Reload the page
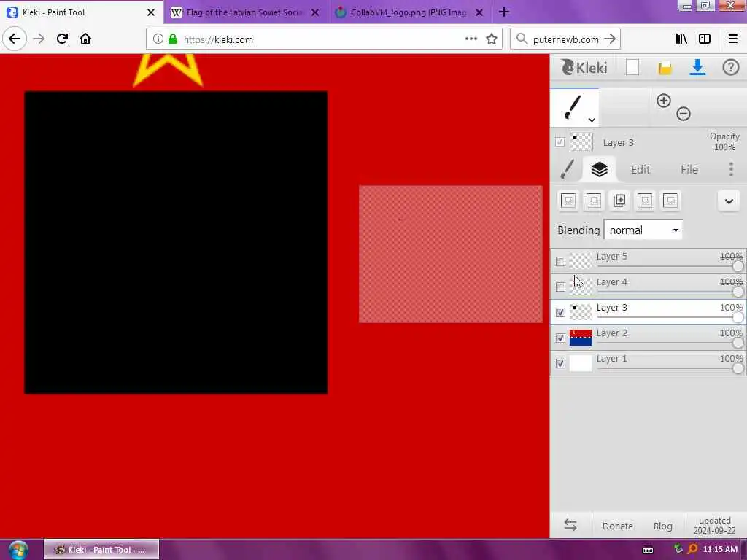This screenshot has width=747, height=560. (62, 39)
